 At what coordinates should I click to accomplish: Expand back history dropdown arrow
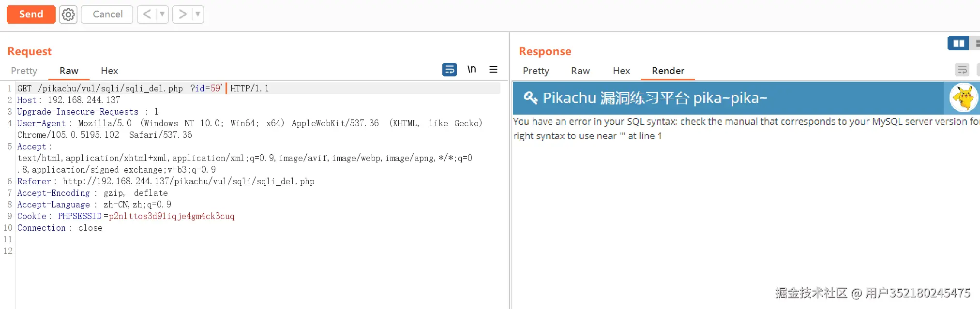click(x=162, y=15)
